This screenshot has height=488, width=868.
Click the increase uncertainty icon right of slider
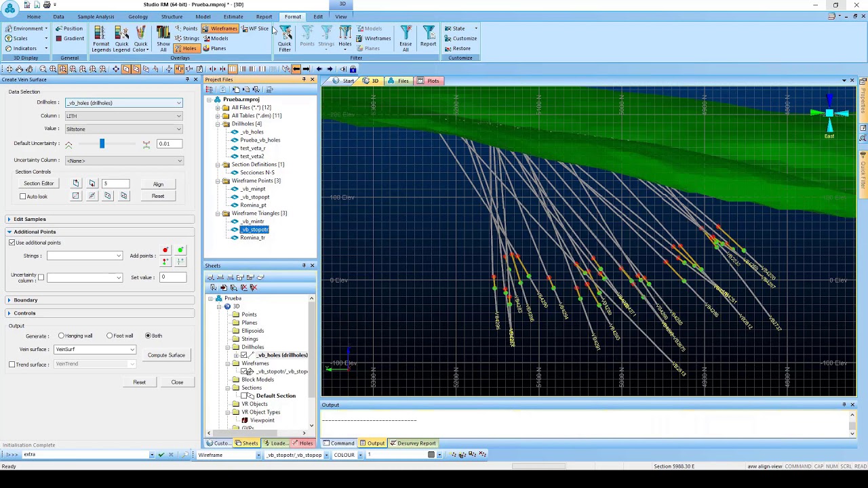click(146, 144)
